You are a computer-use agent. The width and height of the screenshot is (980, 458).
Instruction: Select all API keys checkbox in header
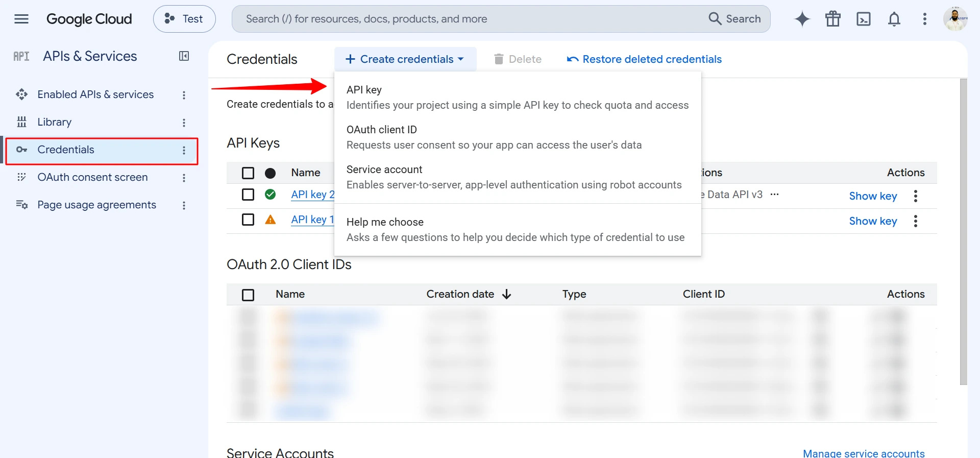coord(248,173)
